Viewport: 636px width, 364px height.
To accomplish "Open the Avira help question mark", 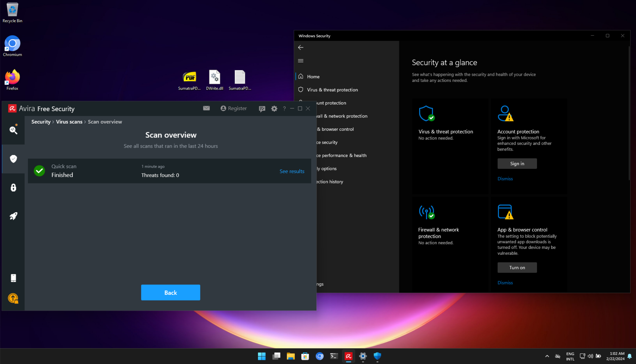I will click(x=284, y=109).
